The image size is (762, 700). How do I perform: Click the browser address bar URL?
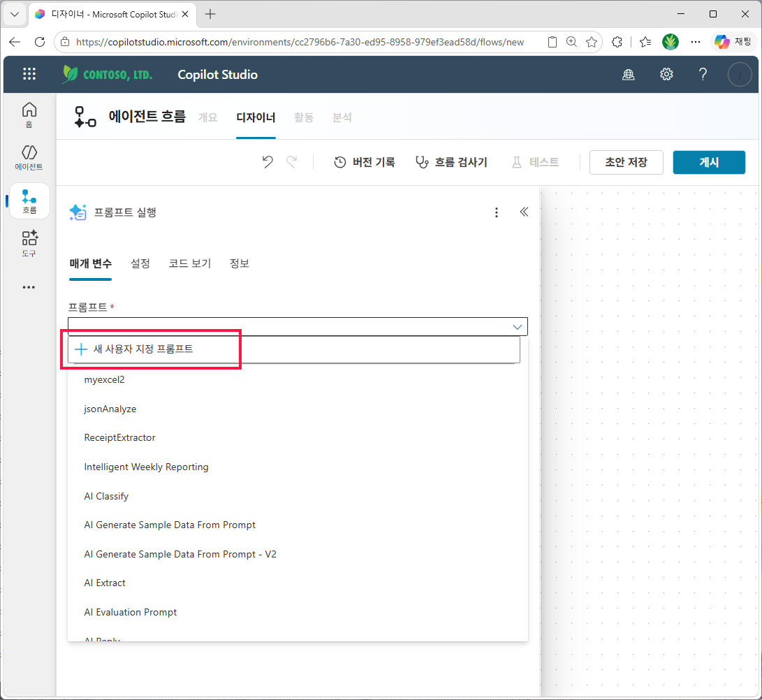[x=300, y=43]
